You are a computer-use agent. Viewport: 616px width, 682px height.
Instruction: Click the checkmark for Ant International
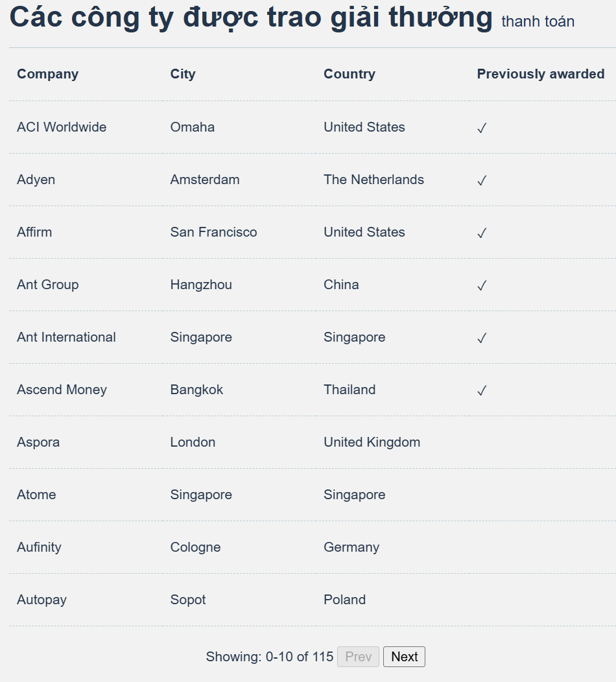click(482, 338)
